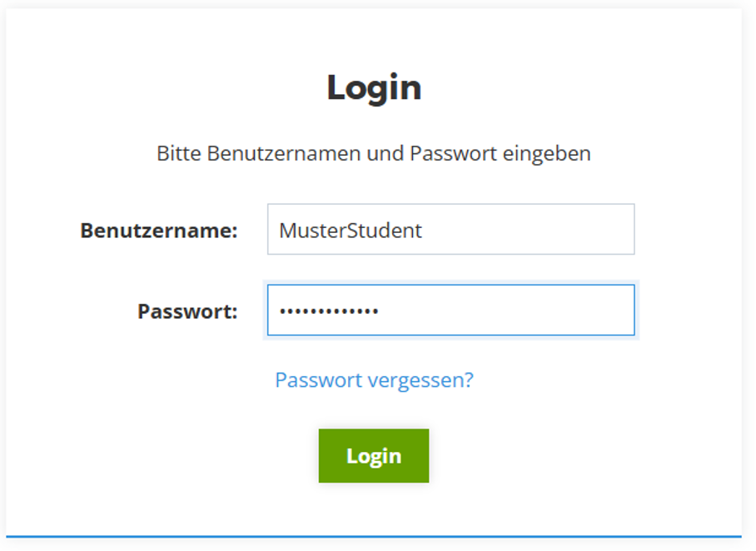The height and width of the screenshot is (551, 756).
Task: Click the grey-bordered username text box
Action: pos(450,230)
